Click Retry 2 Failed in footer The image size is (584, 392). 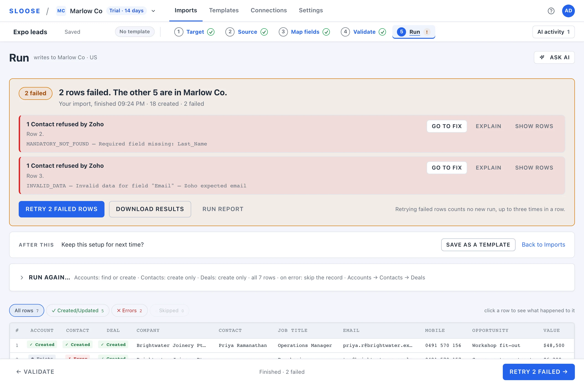pos(538,372)
